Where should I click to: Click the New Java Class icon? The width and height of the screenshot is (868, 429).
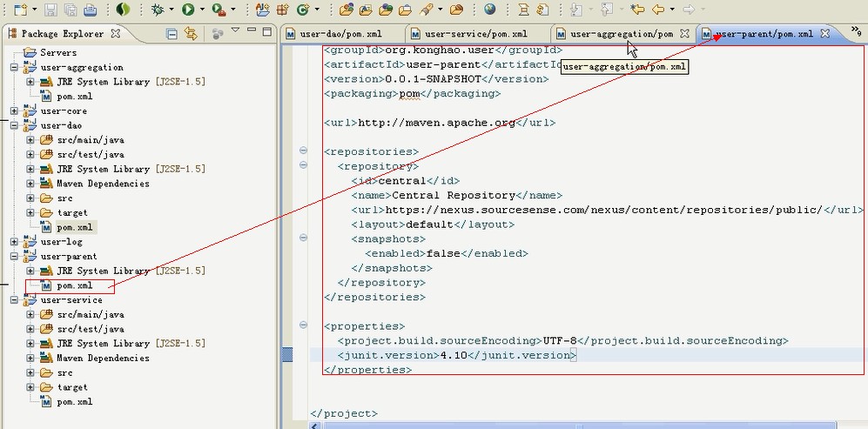coord(303,10)
